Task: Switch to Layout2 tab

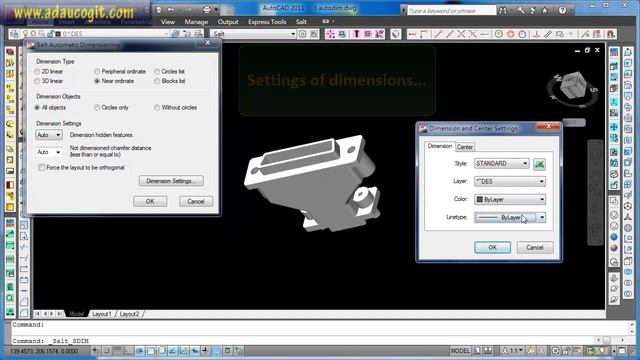Action: [x=129, y=314]
